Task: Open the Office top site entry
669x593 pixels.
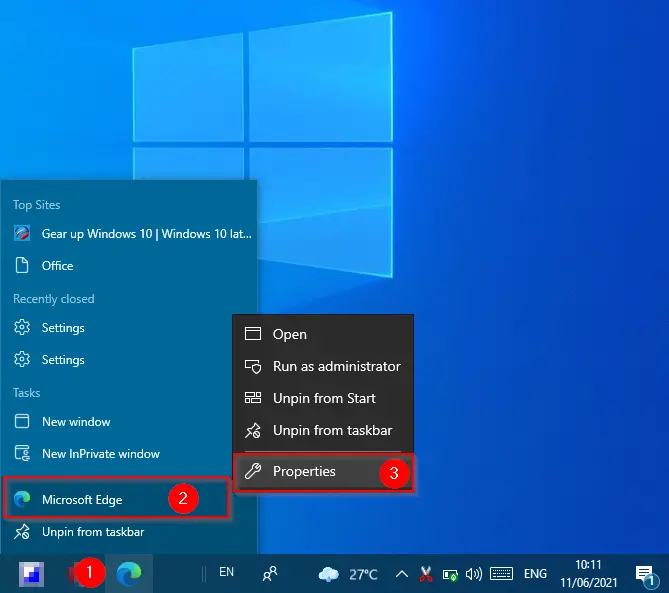Action: (129, 266)
